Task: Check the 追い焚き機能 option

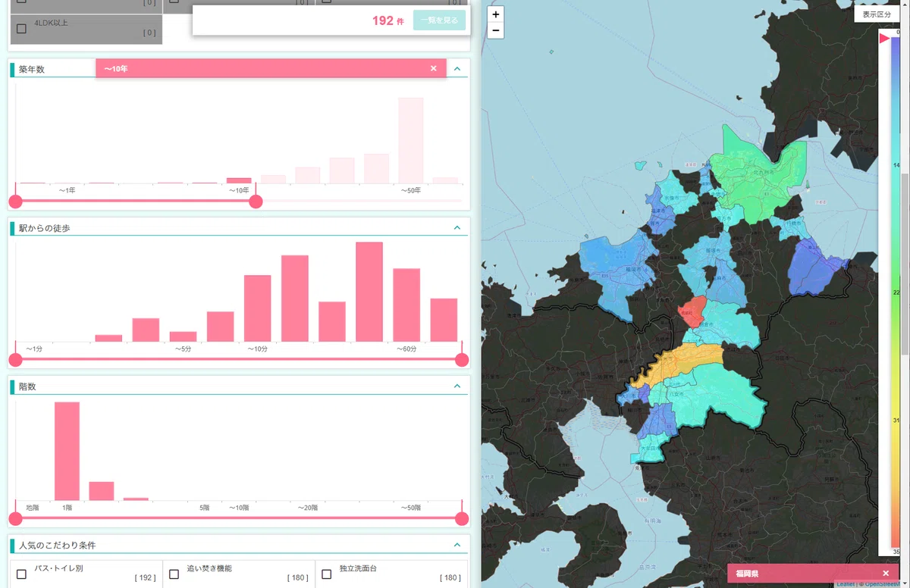Action: coord(174,574)
